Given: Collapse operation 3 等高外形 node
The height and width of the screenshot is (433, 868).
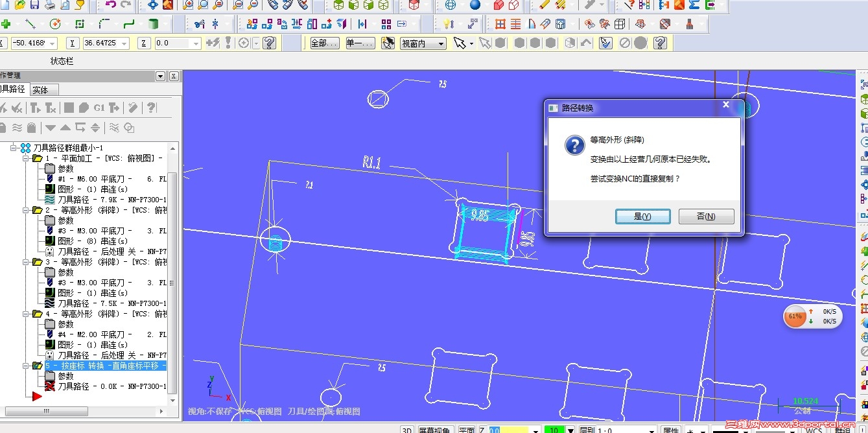Looking at the screenshot, I should coord(26,262).
